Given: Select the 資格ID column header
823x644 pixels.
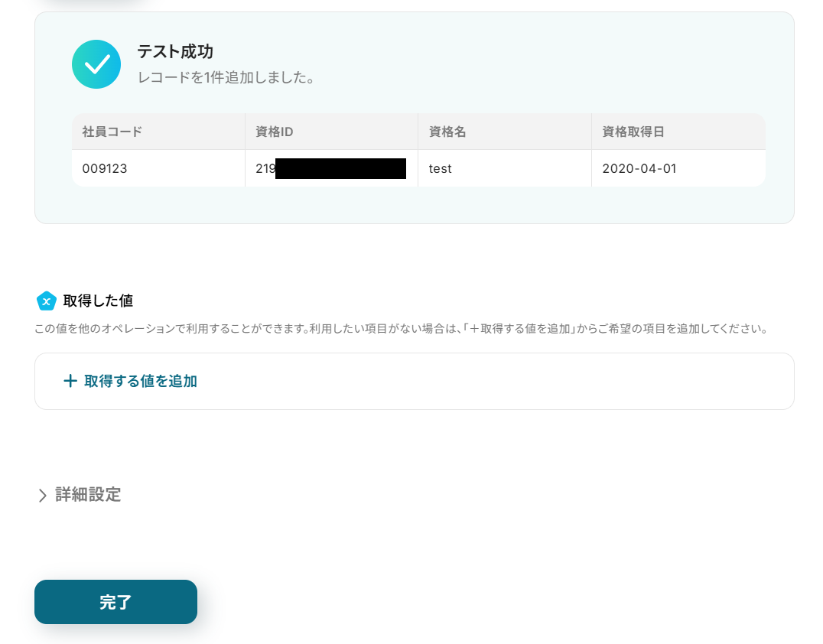Looking at the screenshot, I should pos(332,132).
